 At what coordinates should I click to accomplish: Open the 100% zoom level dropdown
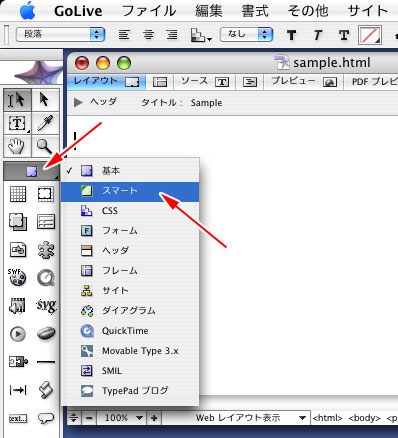(x=121, y=418)
